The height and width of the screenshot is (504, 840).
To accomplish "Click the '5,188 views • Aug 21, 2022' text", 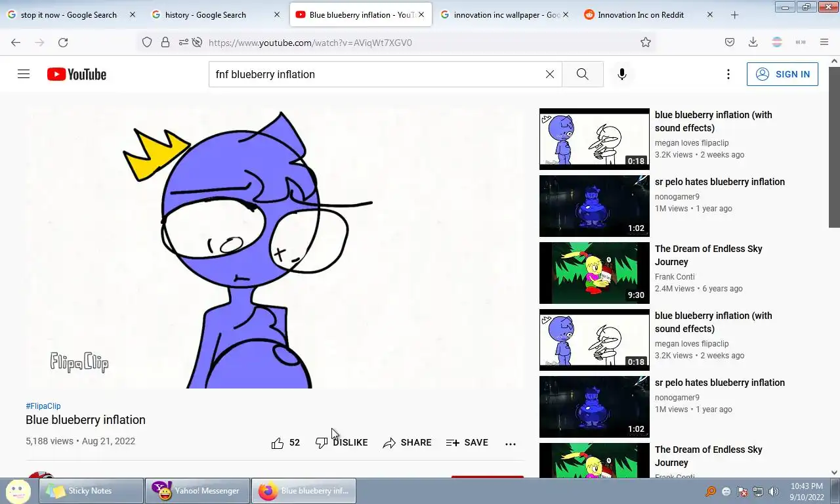I will tap(80, 441).
